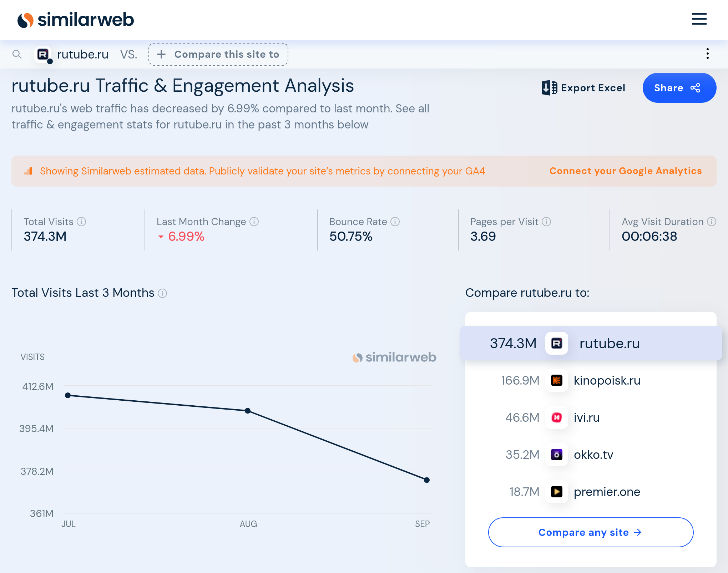Click the Avg Visit Duration info icon
Image resolution: width=728 pixels, height=573 pixels.
pos(712,222)
